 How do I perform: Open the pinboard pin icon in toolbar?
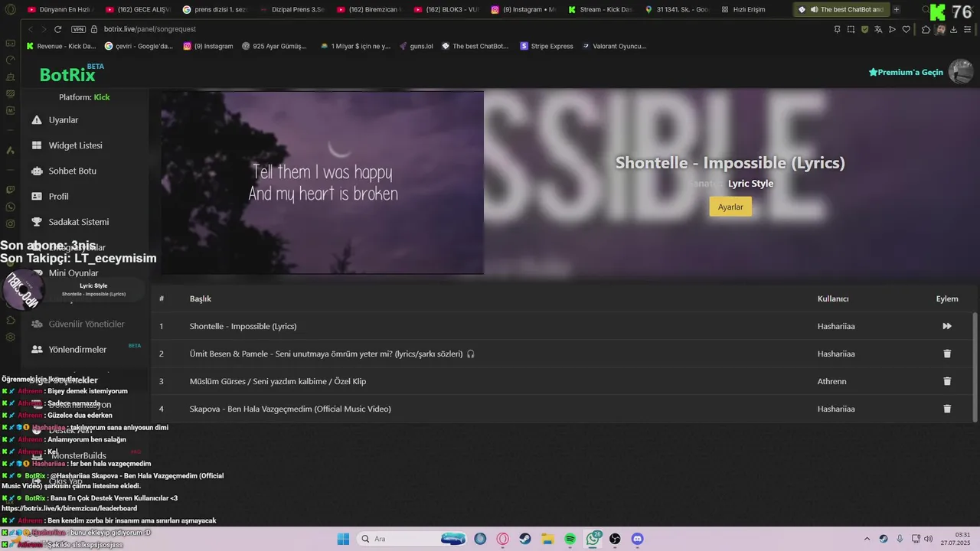pyautogui.click(x=837, y=29)
